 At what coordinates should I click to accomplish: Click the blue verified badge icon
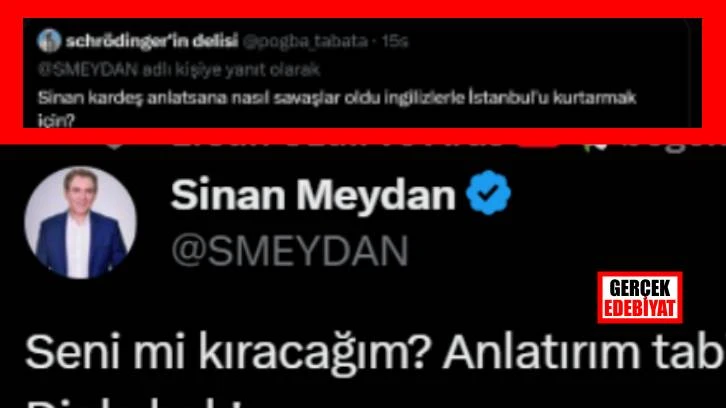[488, 193]
